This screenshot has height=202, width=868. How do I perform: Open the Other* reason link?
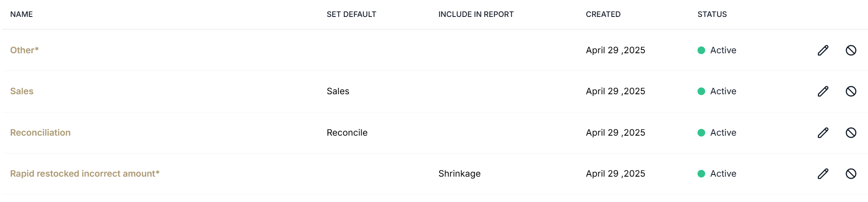pyautogui.click(x=25, y=50)
